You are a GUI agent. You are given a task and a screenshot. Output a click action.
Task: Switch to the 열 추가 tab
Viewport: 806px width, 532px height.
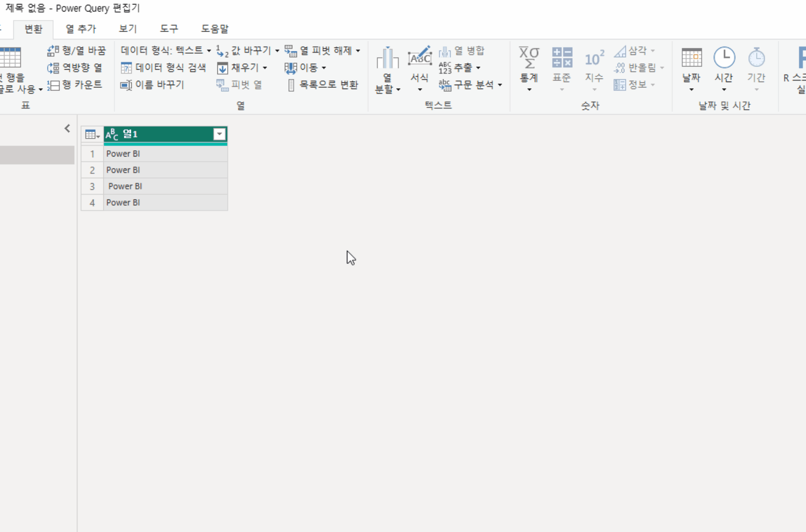(x=81, y=29)
